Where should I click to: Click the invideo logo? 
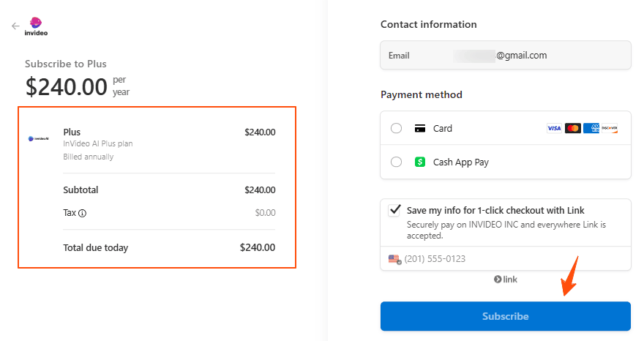coord(36,26)
